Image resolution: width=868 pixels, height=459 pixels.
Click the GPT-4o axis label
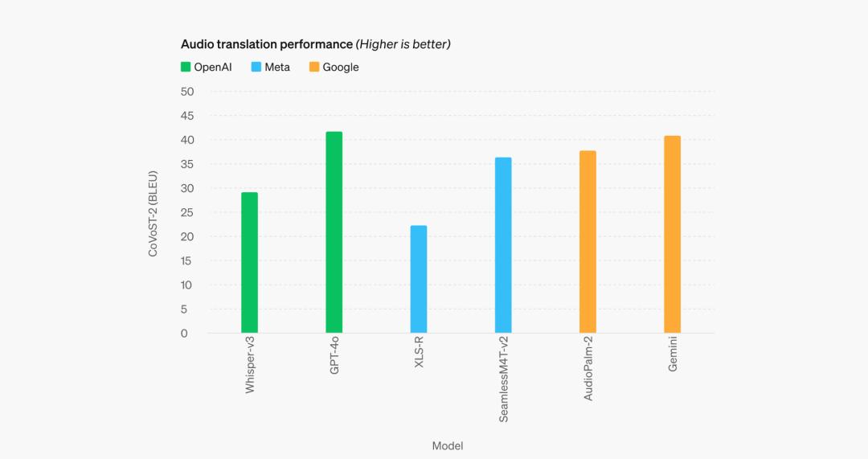[334, 355]
